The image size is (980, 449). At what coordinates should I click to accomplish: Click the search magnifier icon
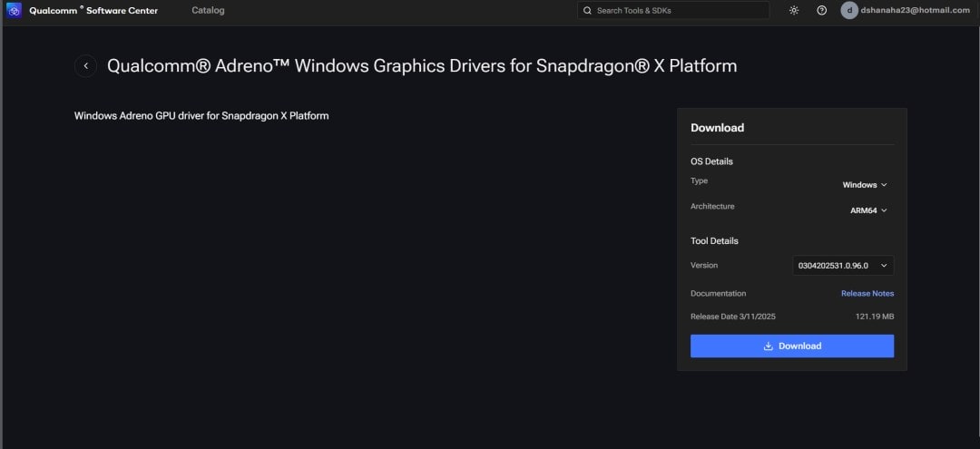coord(587,11)
